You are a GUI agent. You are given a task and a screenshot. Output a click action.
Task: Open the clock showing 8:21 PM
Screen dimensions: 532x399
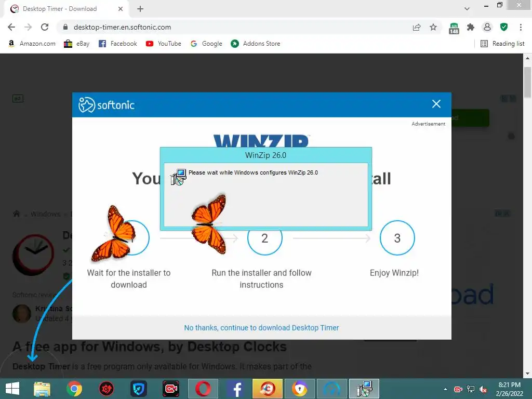click(x=509, y=389)
